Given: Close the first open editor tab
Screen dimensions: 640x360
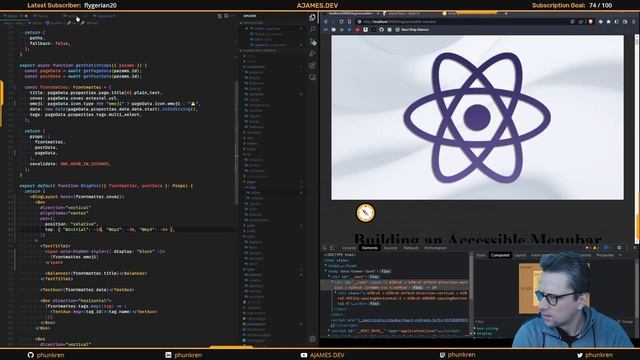Looking at the screenshot, I should (x=26, y=16).
